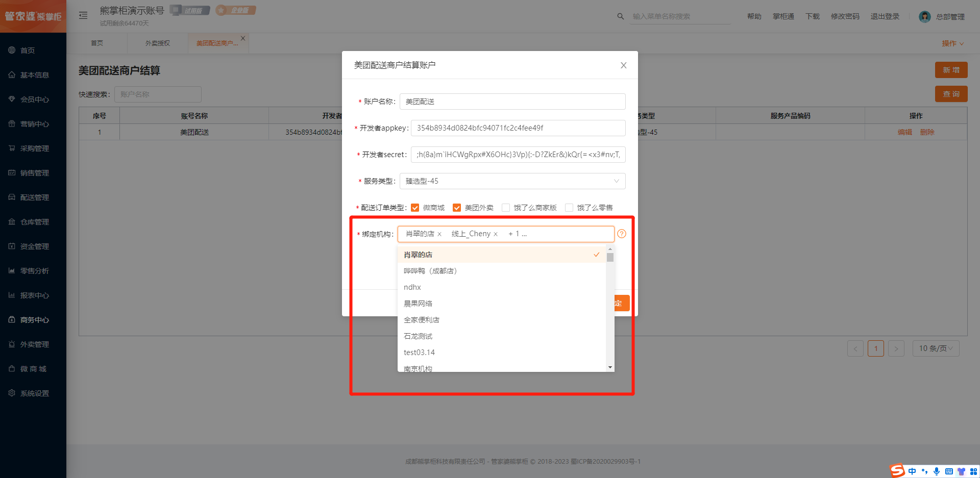Image resolution: width=980 pixels, height=478 pixels.
Task: Click the 编辑 link in the table row
Action: [x=905, y=132]
